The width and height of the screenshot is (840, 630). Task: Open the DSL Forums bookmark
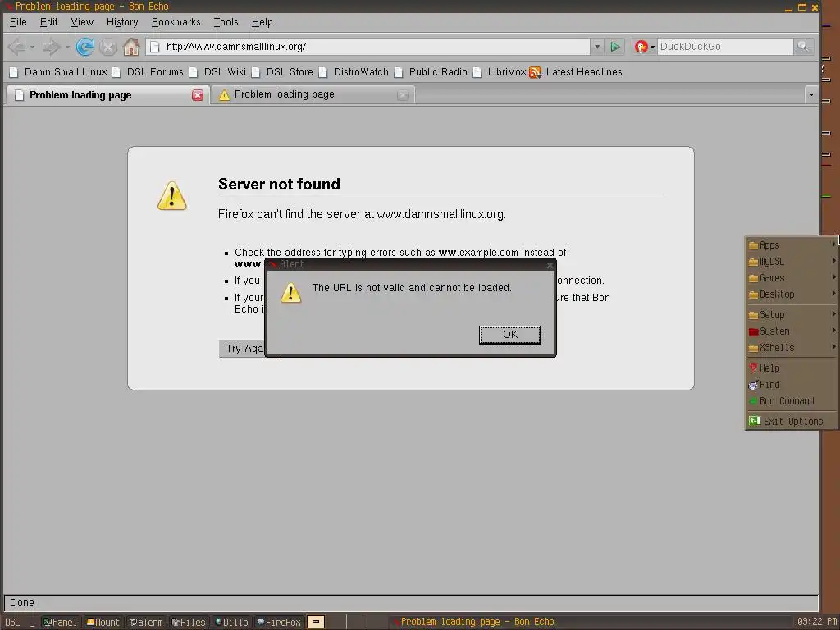148,72
